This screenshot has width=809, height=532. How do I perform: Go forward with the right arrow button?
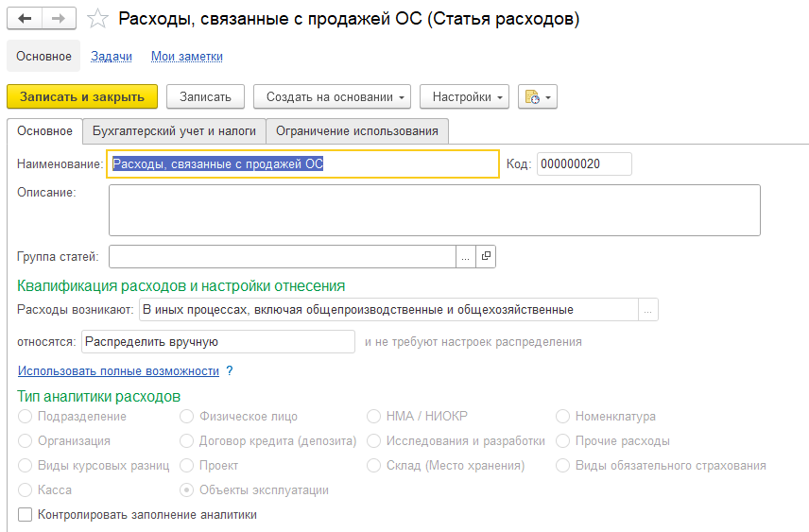(59, 19)
